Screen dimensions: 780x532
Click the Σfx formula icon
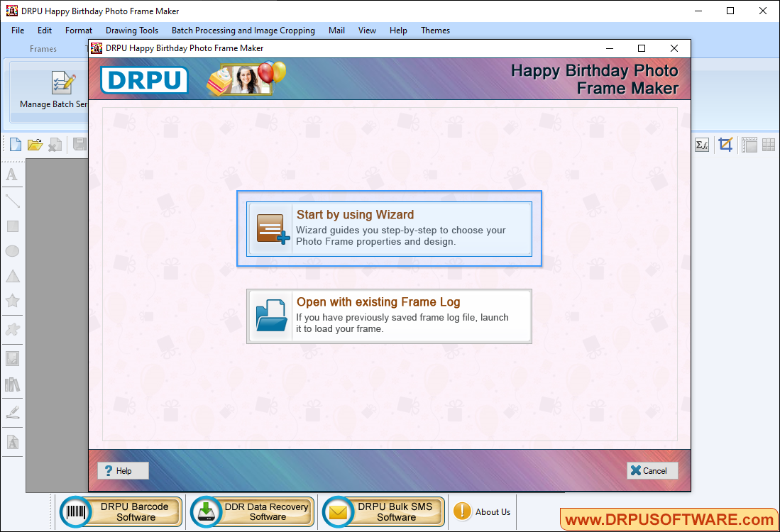[702, 145]
